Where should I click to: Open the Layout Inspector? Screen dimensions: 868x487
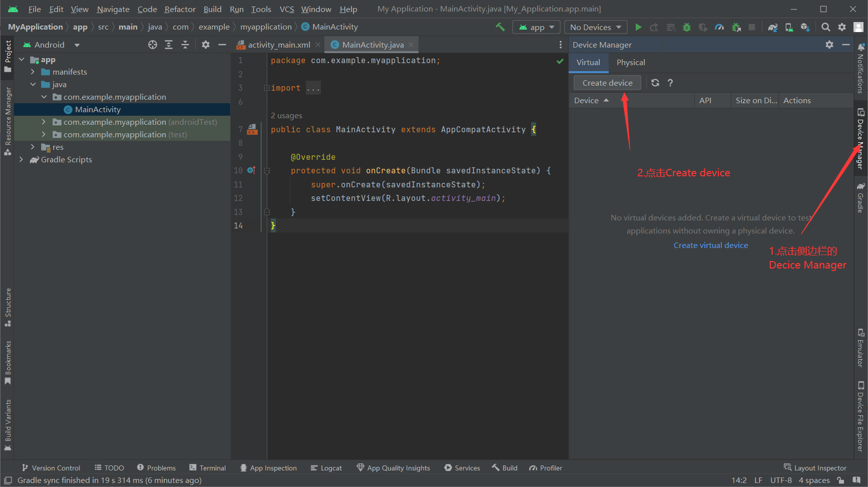(x=815, y=468)
